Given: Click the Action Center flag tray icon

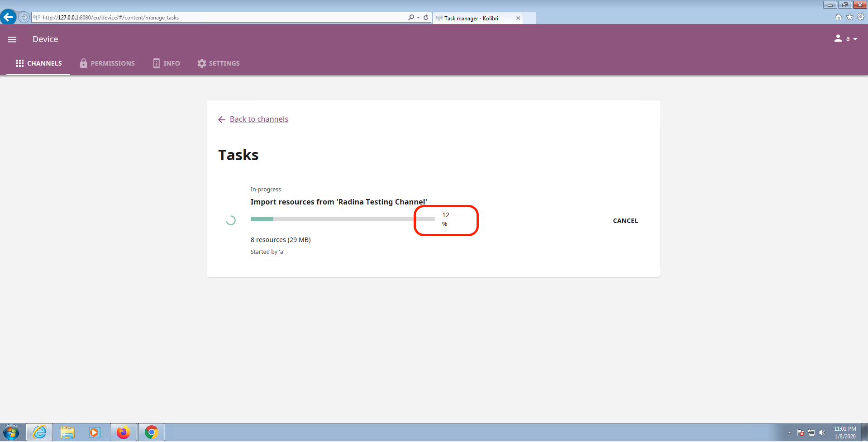Looking at the screenshot, I should [800, 433].
